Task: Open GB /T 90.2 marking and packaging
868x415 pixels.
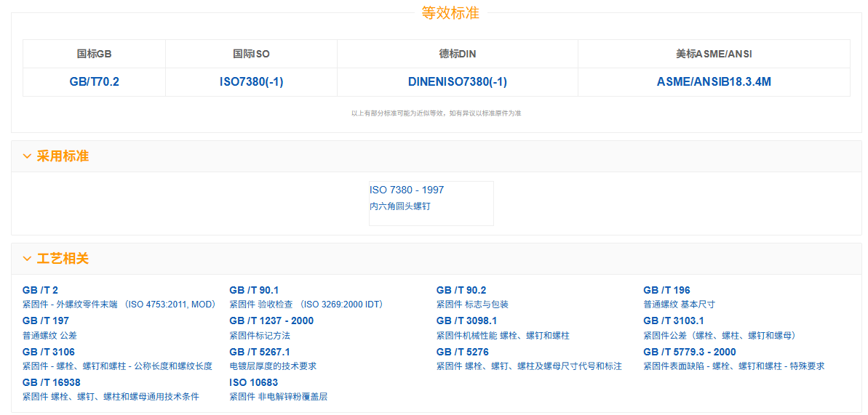Action: (x=461, y=290)
